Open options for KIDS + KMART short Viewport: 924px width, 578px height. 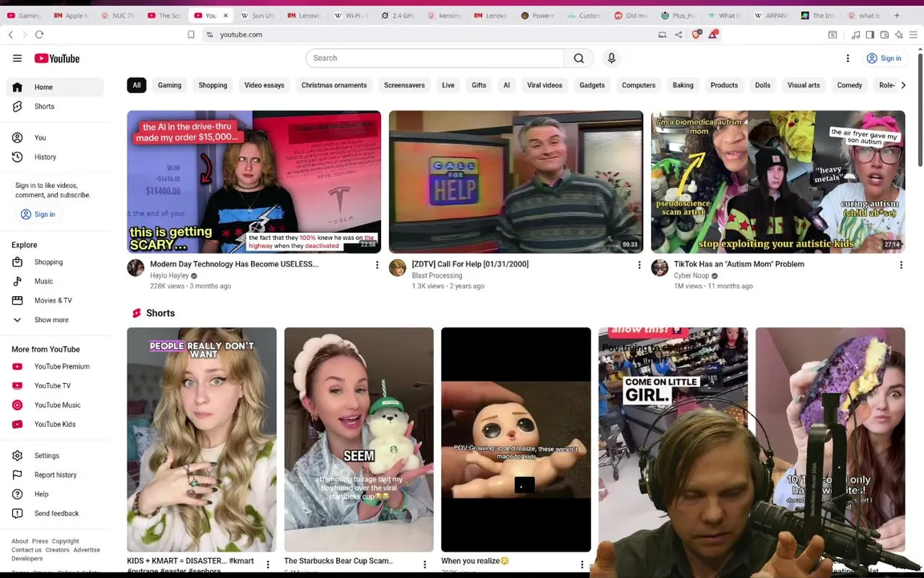[268, 564]
